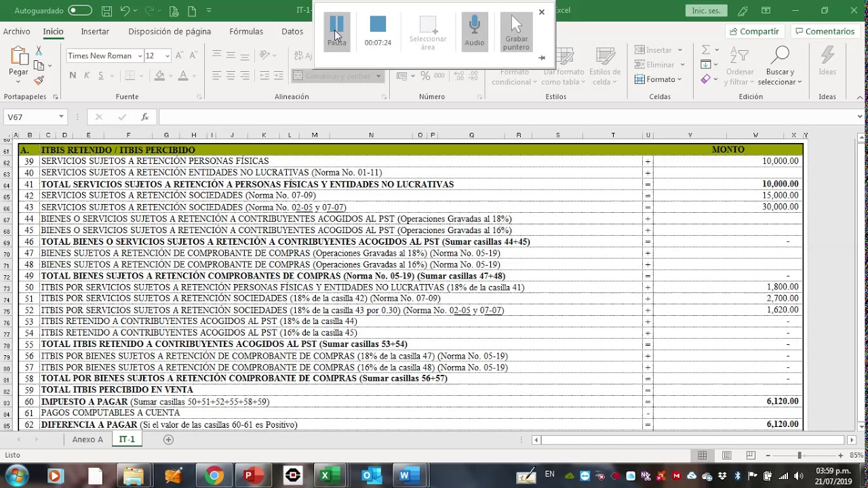Toggle Grabar puntero in recorder
Viewport: 868px width, 488px height.
point(516,32)
